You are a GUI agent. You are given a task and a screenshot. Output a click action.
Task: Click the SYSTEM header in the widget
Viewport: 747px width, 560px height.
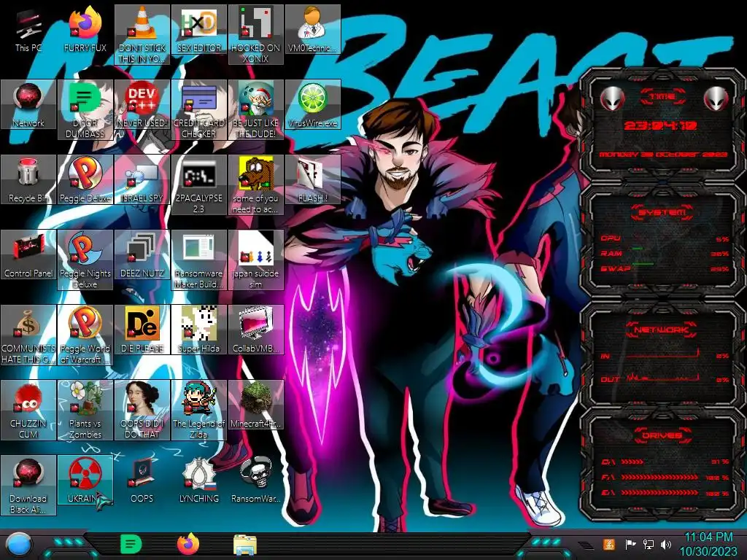[662, 212]
